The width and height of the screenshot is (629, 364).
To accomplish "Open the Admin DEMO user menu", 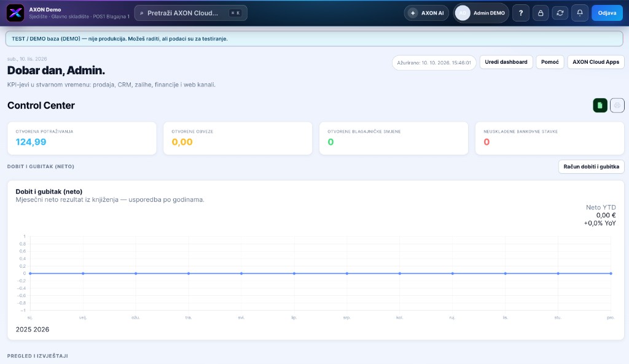I will point(481,13).
